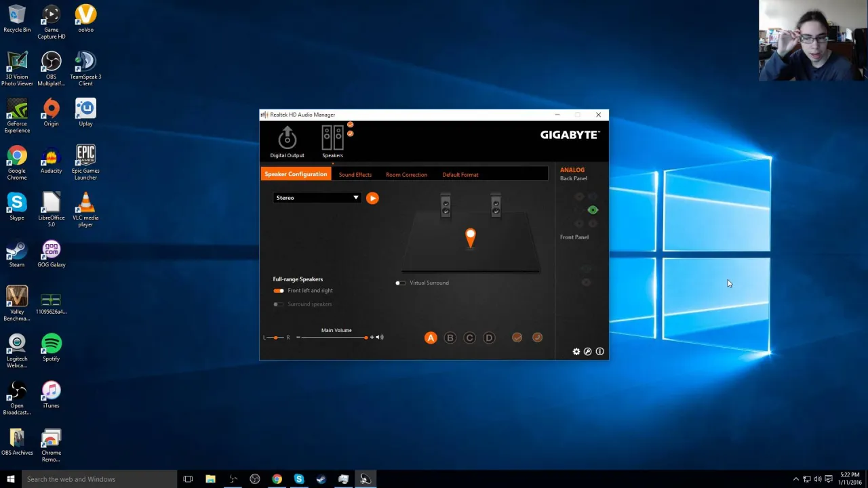Open the information icon in Realtek panel
This screenshot has height=488, width=868.
click(x=599, y=351)
